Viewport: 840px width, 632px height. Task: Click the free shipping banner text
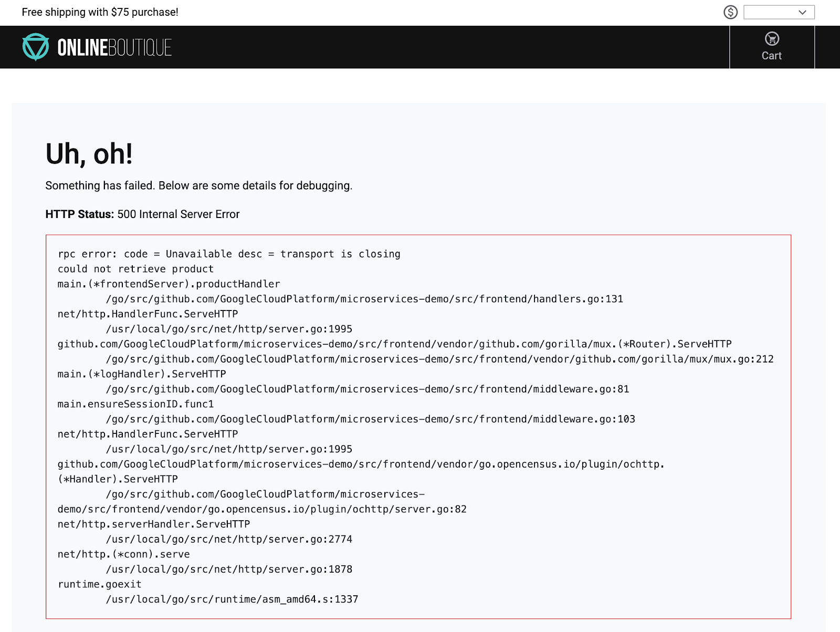(100, 12)
